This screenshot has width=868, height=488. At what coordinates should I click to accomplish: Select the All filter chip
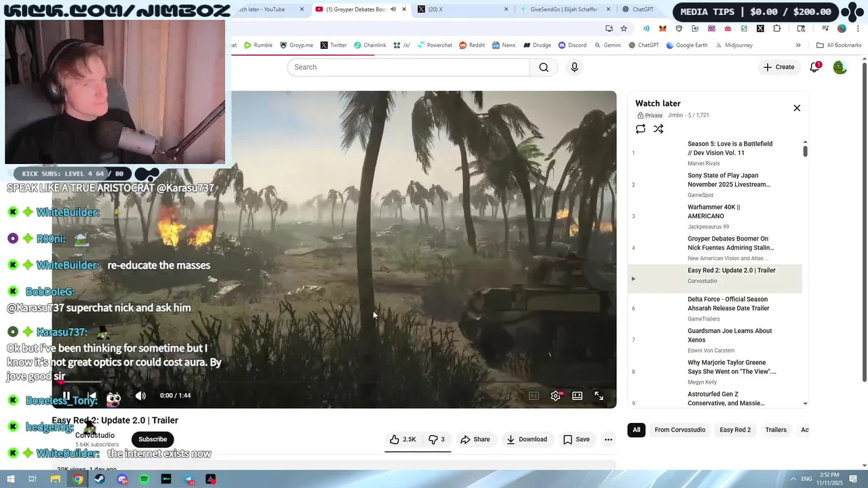(x=636, y=430)
